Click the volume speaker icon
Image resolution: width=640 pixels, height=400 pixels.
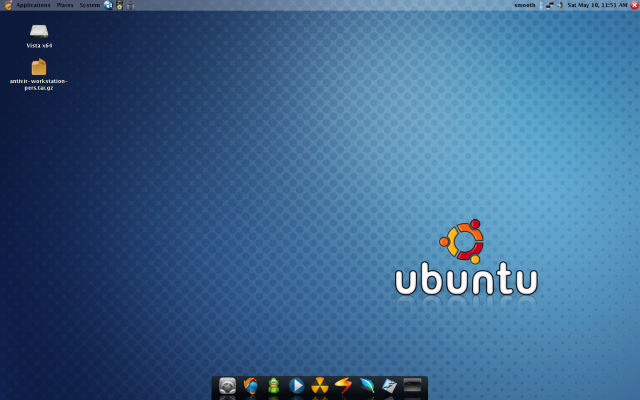point(560,5)
